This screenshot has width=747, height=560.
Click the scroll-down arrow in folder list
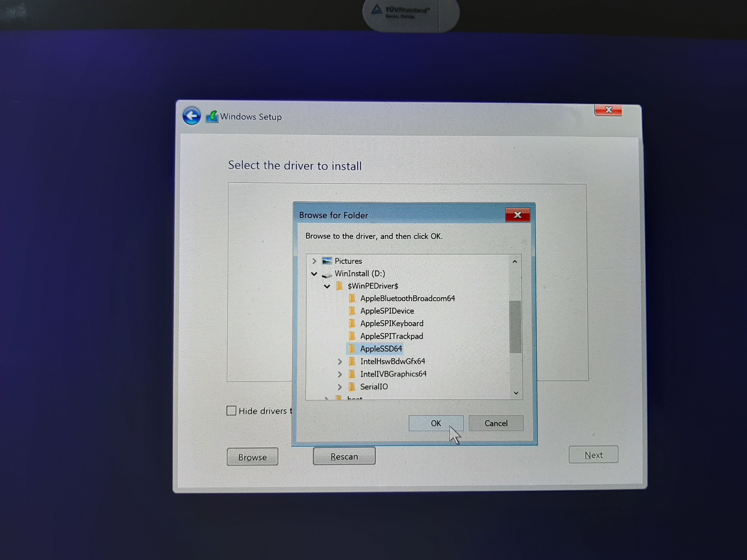point(516,393)
